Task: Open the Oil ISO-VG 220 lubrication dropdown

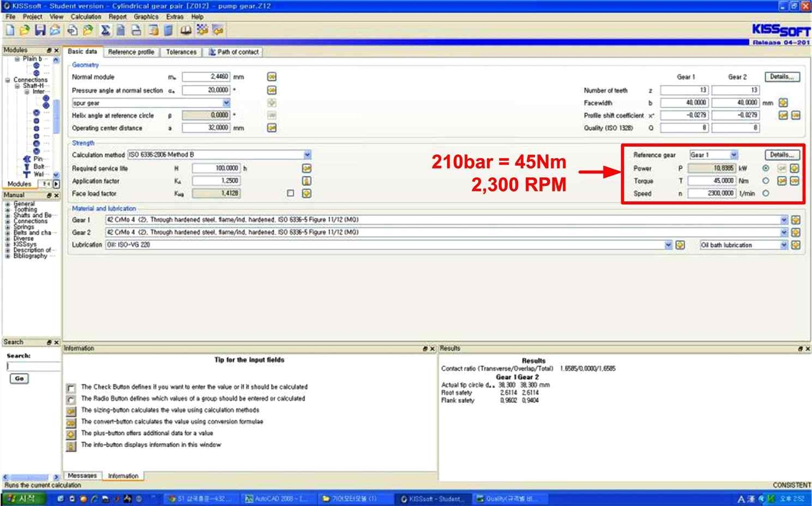Action: pyautogui.click(x=668, y=245)
